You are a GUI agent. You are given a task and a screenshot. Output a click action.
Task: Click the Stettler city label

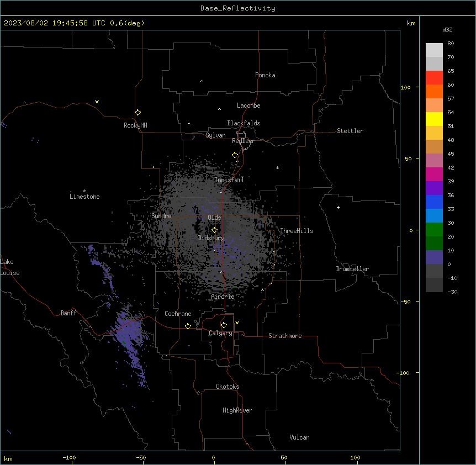pos(350,131)
